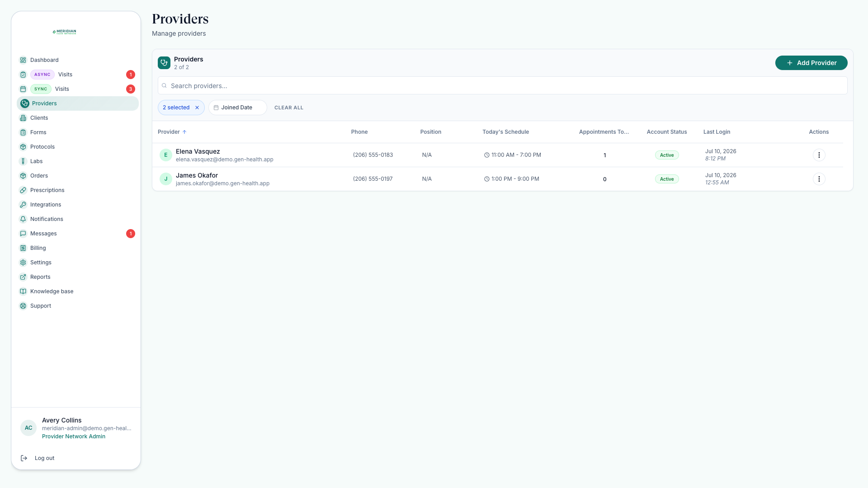Screen dimensions: 868x488
Task: Click Elena Vasquez's Active status badge
Action: pyautogui.click(x=667, y=155)
